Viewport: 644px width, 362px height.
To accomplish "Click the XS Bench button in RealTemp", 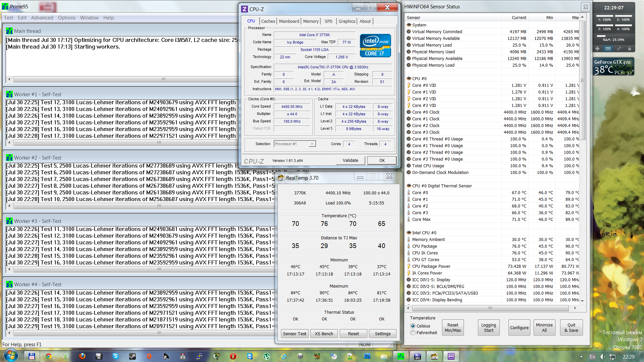I will pos(324,334).
